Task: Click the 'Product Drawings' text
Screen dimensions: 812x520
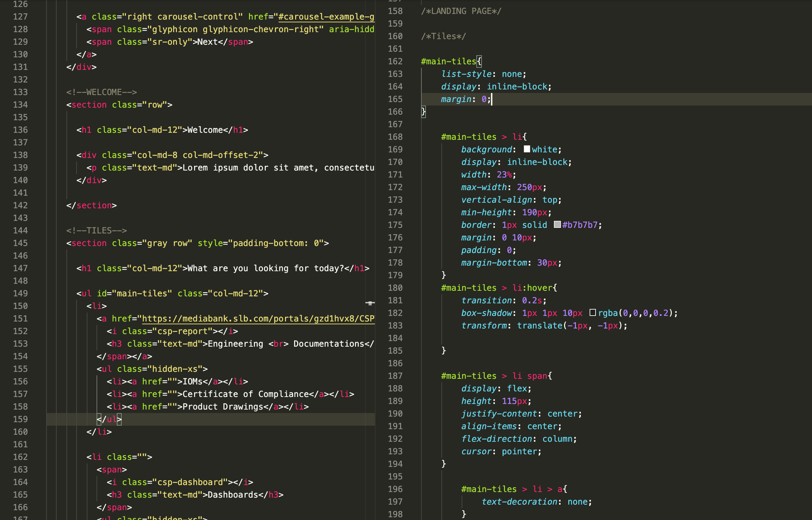Action: coord(223,407)
